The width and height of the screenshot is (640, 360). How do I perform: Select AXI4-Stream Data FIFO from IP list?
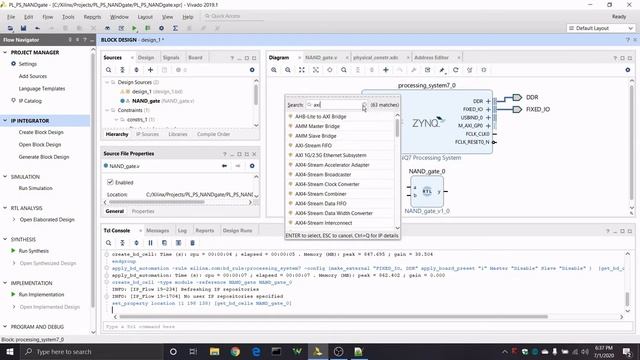pyautogui.click(x=320, y=204)
